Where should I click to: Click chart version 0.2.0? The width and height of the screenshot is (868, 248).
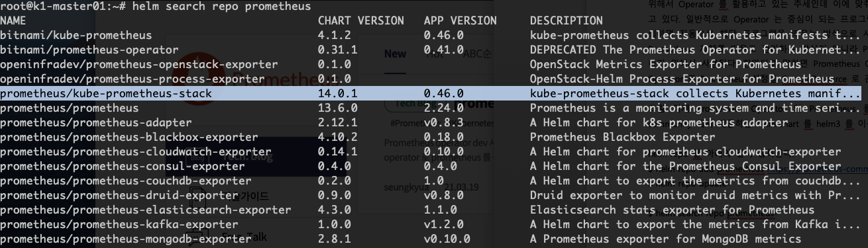click(x=335, y=181)
